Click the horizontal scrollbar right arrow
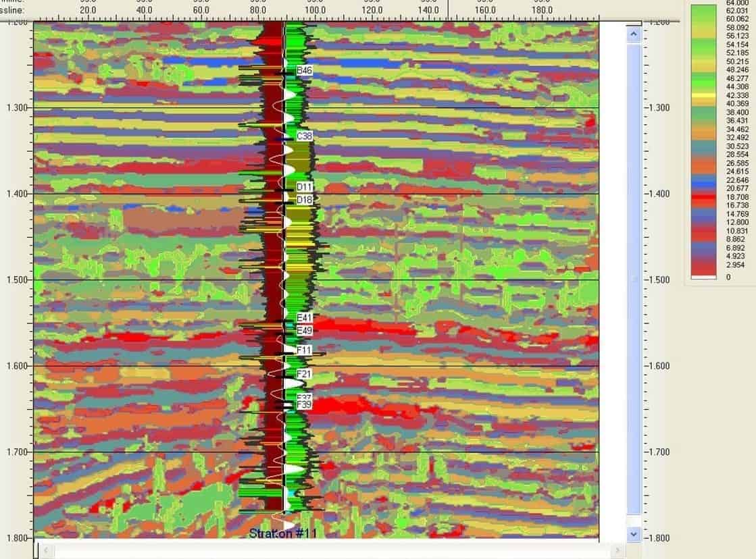This screenshot has width=756, height=559. tap(618, 550)
